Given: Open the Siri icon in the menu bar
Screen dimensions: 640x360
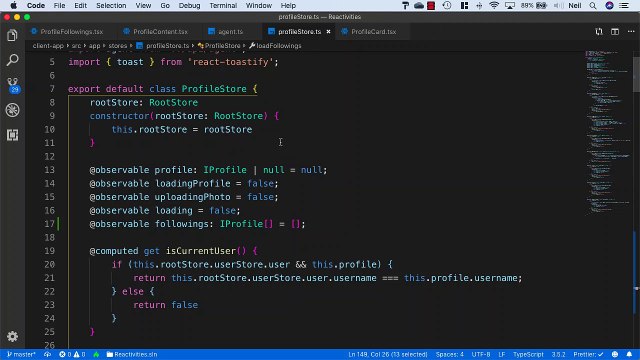Looking at the screenshot, I should pos(609,5).
